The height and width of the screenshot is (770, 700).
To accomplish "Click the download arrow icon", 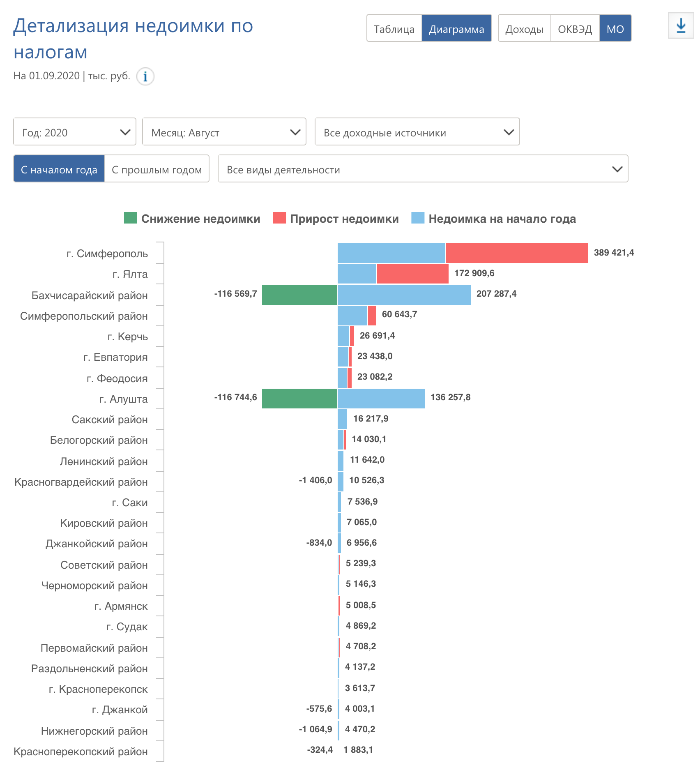I will click(681, 26).
